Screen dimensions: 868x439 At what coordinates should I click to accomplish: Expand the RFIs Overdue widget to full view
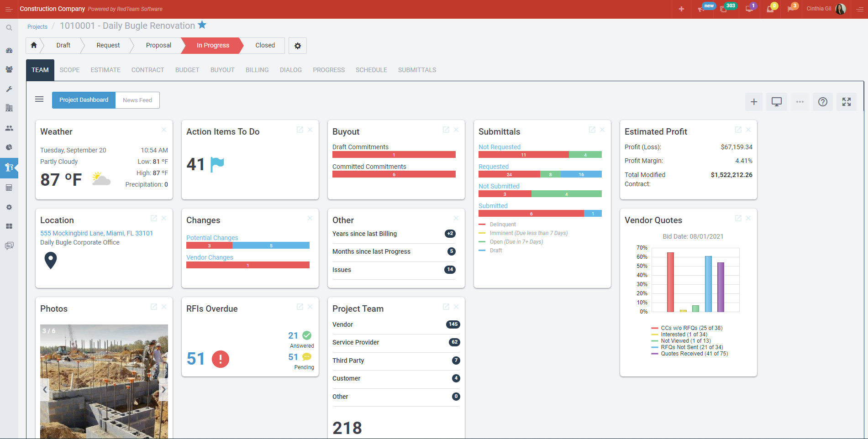click(300, 307)
